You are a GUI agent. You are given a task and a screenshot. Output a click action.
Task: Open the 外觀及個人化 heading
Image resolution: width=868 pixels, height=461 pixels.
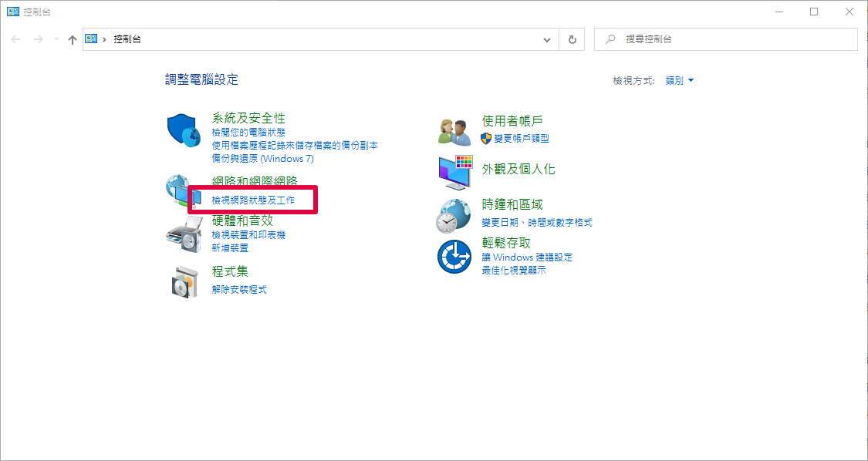coord(518,169)
